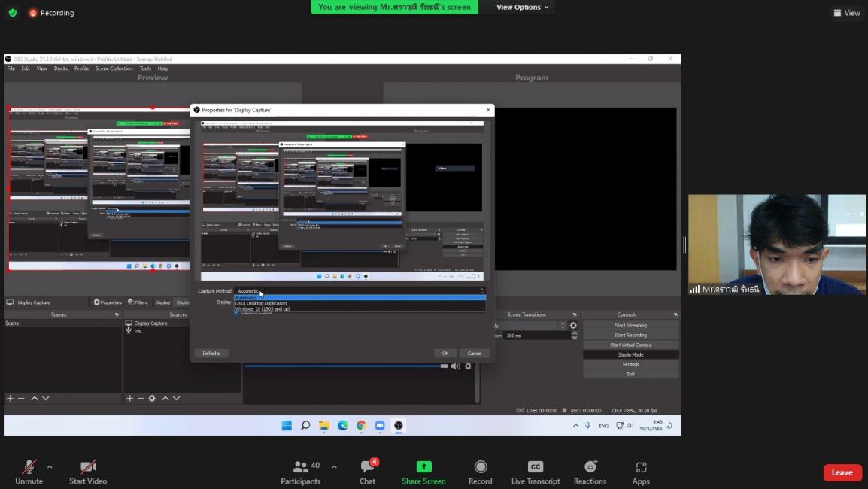Open the Edit menu in OBS
This screenshot has height=489, width=868.
[26, 68]
